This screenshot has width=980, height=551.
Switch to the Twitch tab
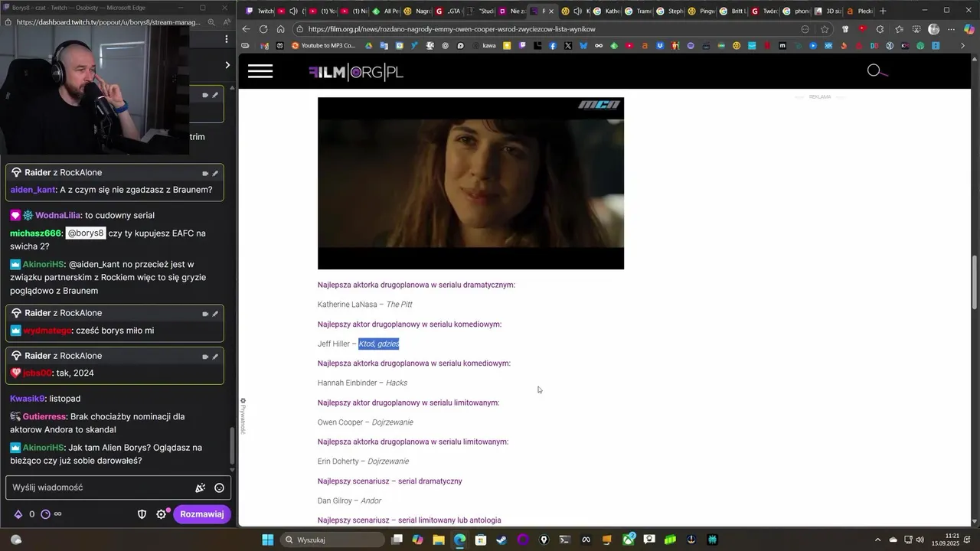[258, 11]
